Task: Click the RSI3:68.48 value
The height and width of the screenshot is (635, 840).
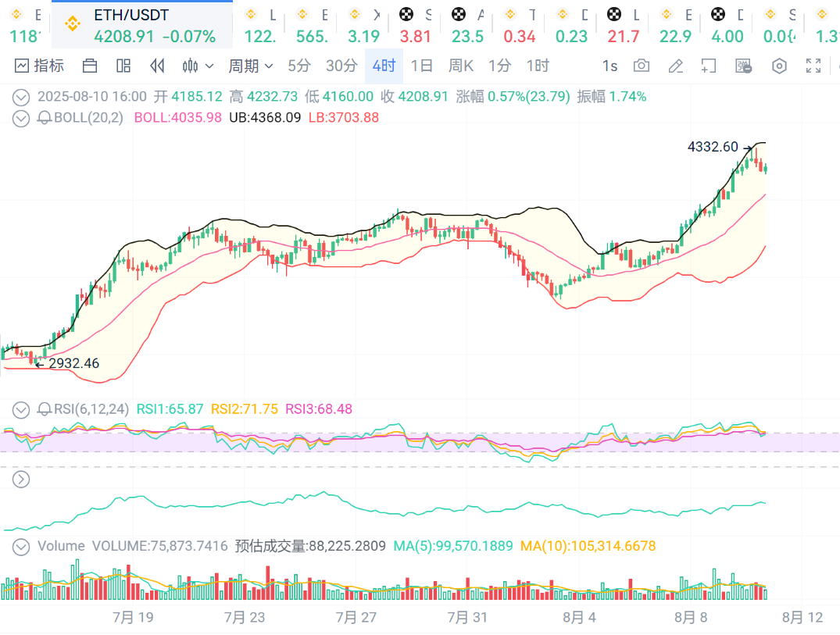Action: coord(319,409)
